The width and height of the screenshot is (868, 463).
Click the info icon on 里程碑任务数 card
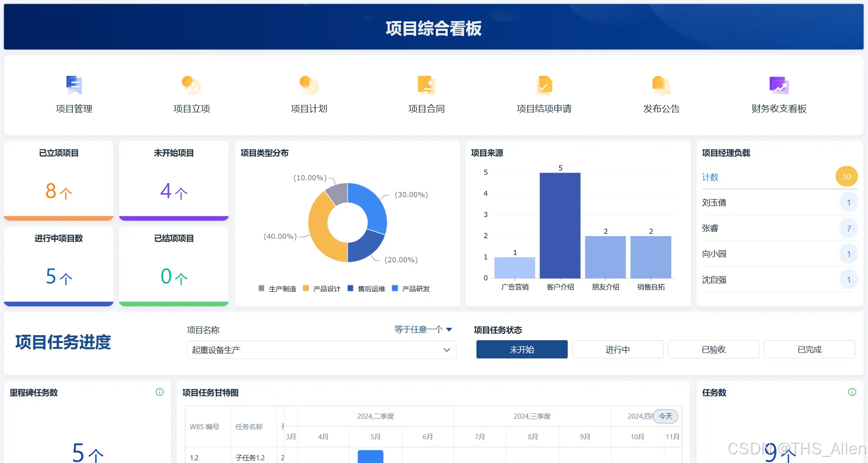click(x=160, y=392)
